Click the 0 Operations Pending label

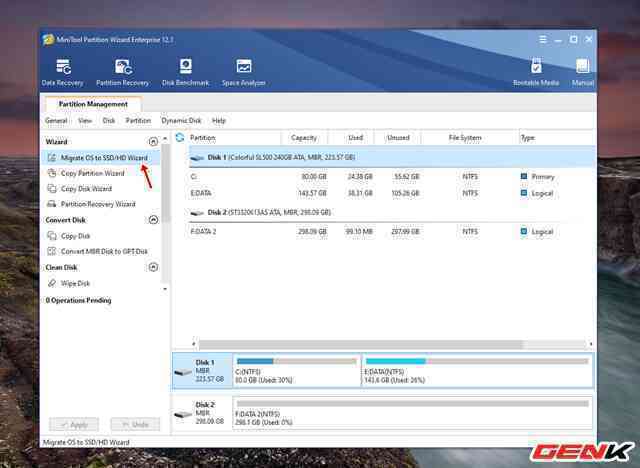click(78, 300)
